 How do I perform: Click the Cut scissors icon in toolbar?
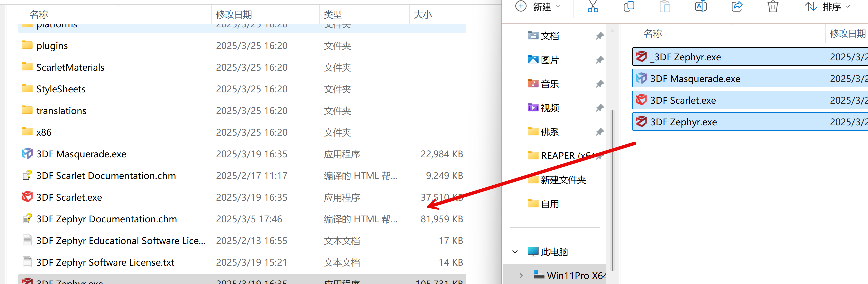point(593,7)
